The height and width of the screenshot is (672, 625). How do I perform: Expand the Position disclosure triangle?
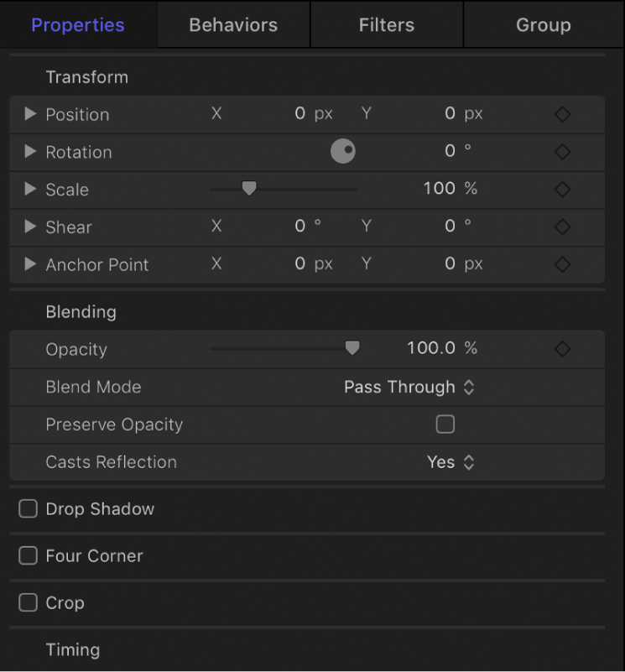pos(30,114)
